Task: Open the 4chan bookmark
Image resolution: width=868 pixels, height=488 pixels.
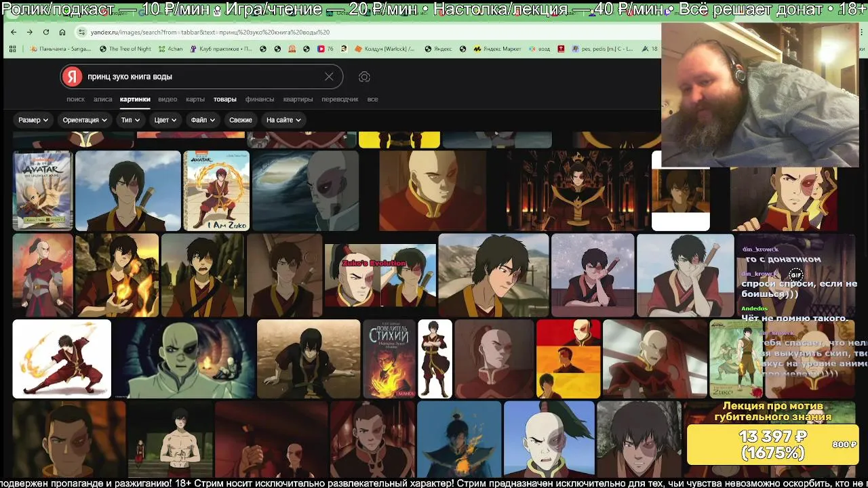Action: [x=170, y=49]
